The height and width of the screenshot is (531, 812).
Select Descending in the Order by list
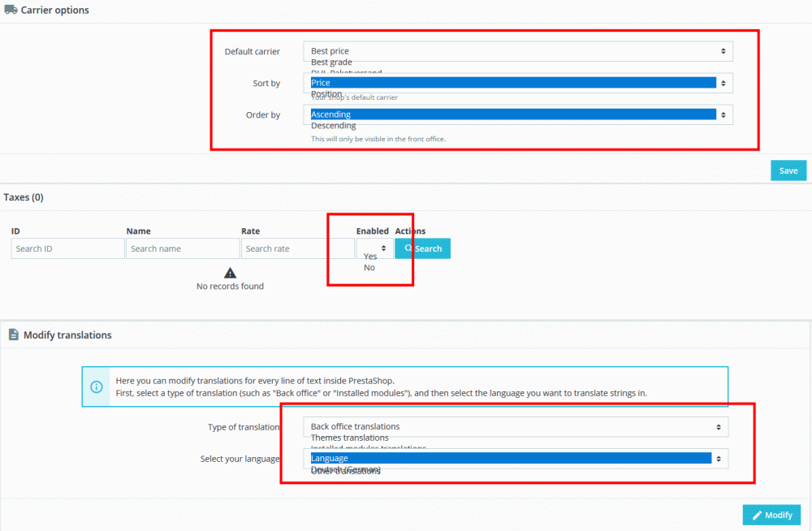pyautogui.click(x=333, y=125)
